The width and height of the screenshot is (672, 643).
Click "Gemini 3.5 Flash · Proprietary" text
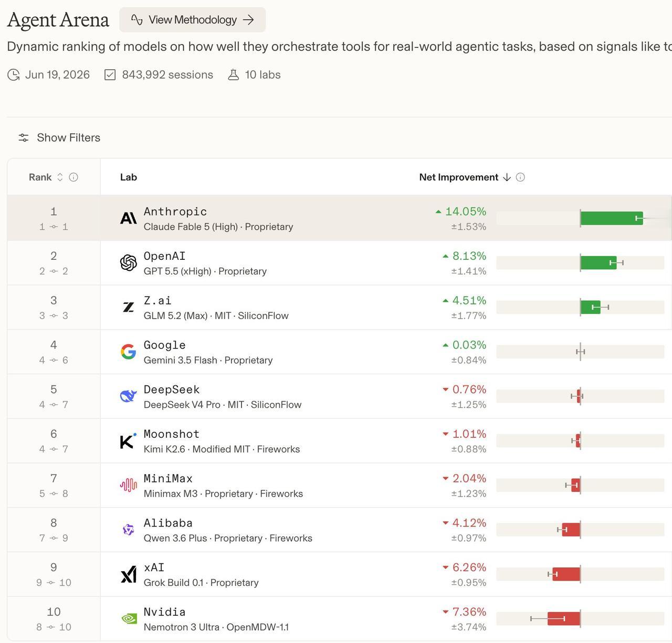tap(208, 361)
